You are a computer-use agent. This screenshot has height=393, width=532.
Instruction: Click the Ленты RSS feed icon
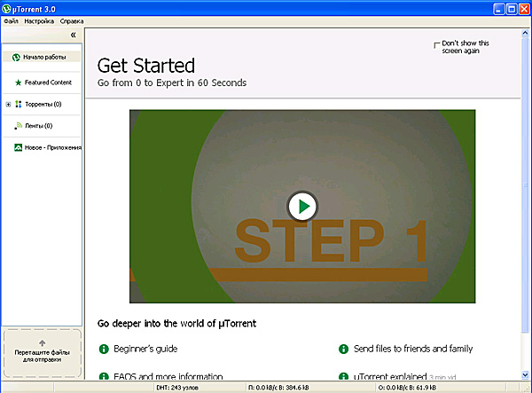point(17,126)
